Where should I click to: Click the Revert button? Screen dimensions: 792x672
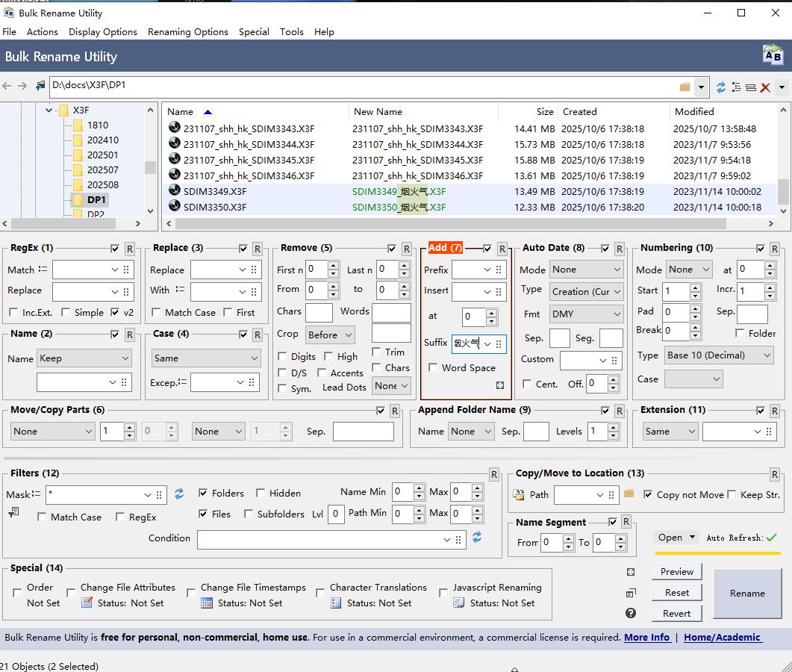click(x=677, y=614)
